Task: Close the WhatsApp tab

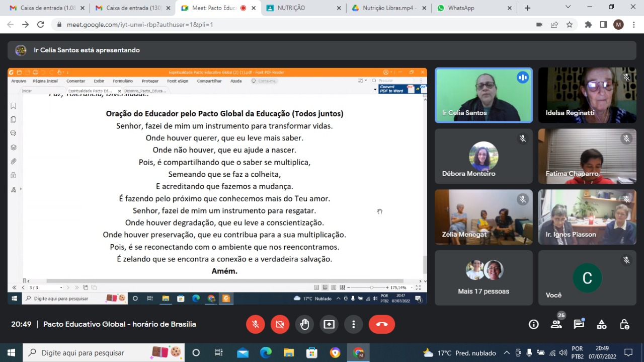Action: [510, 8]
